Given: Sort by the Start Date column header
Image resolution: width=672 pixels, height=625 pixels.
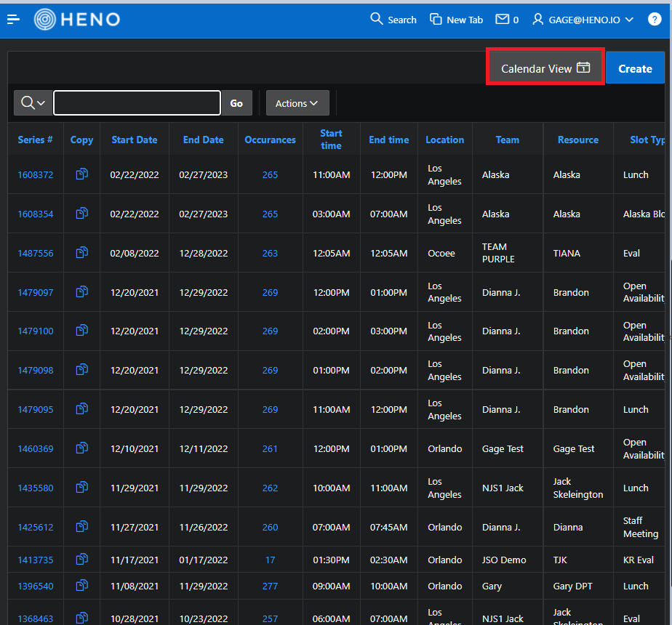Looking at the screenshot, I should pyautogui.click(x=134, y=140).
